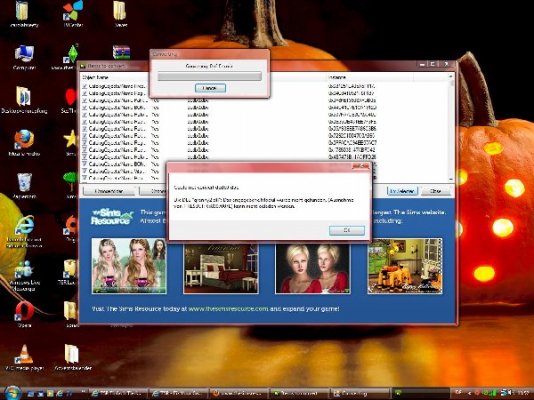Launch The Sims 3 plumbob shortcut

point(72,54)
